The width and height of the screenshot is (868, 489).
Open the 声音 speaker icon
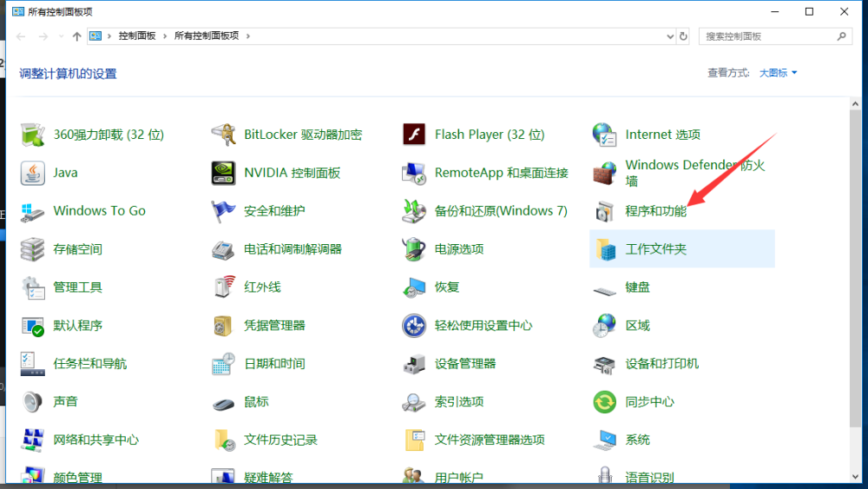pos(33,401)
